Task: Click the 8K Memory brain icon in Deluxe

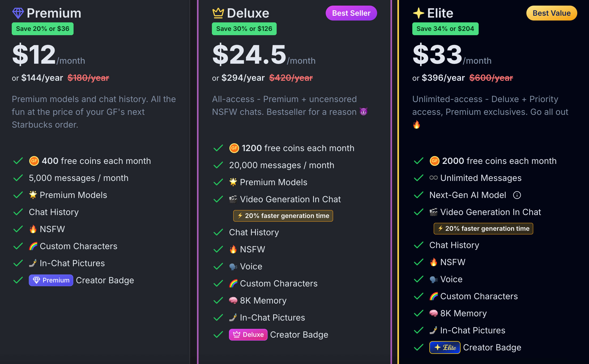Action: [232, 300]
